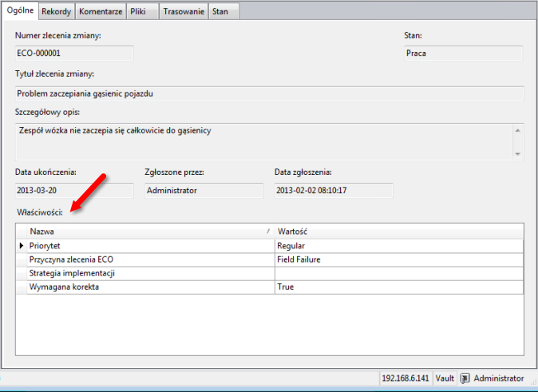The width and height of the screenshot is (538, 392).
Task: Click the Data ukończenia label
Action: [45, 172]
